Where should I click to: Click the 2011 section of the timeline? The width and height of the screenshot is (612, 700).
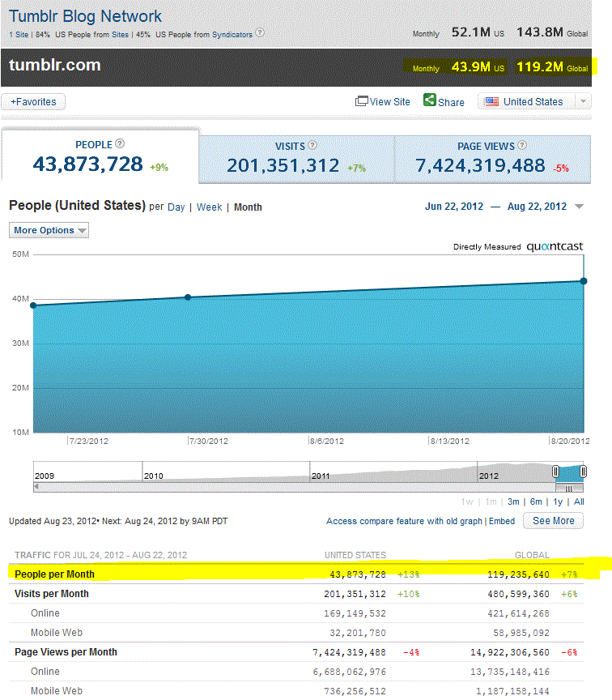[393, 472]
